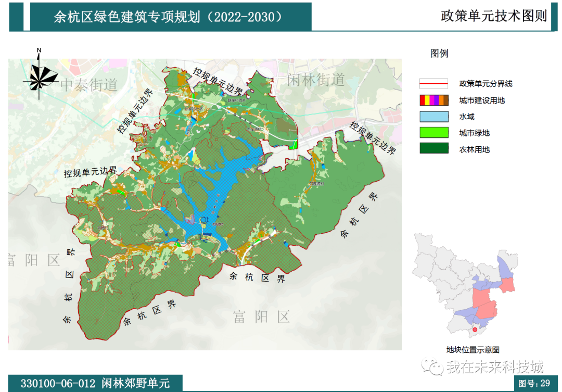Click the north arrow compass rose
The height and width of the screenshot is (392, 562).
[x=40, y=74]
